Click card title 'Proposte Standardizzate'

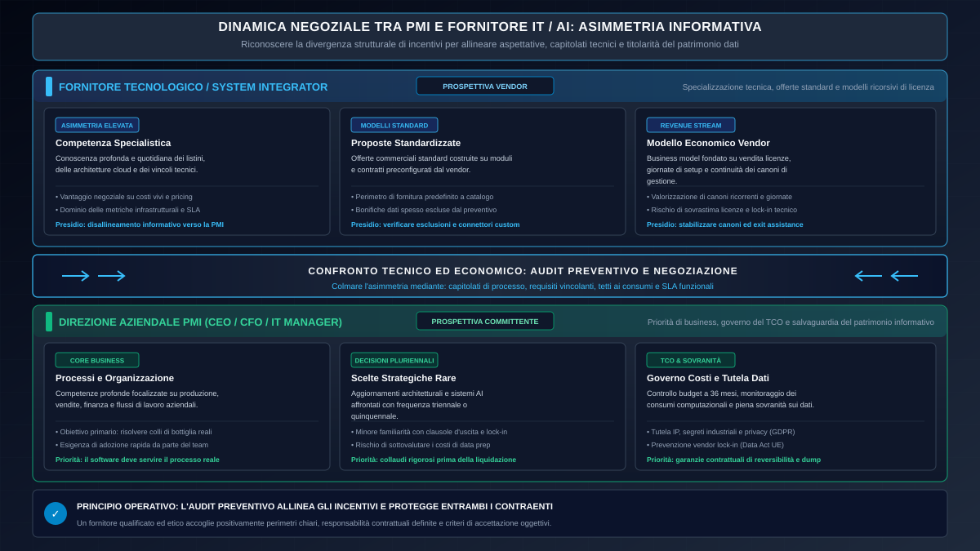point(406,143)
